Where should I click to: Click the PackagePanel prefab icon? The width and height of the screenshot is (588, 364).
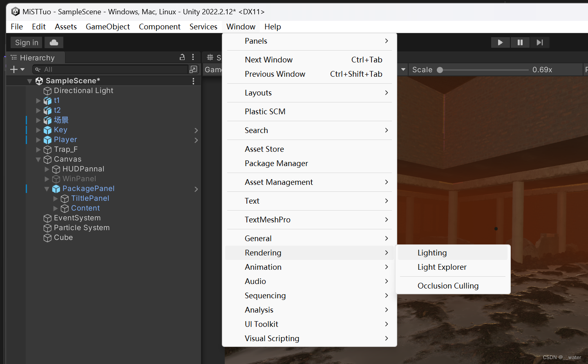coord(56,189)
